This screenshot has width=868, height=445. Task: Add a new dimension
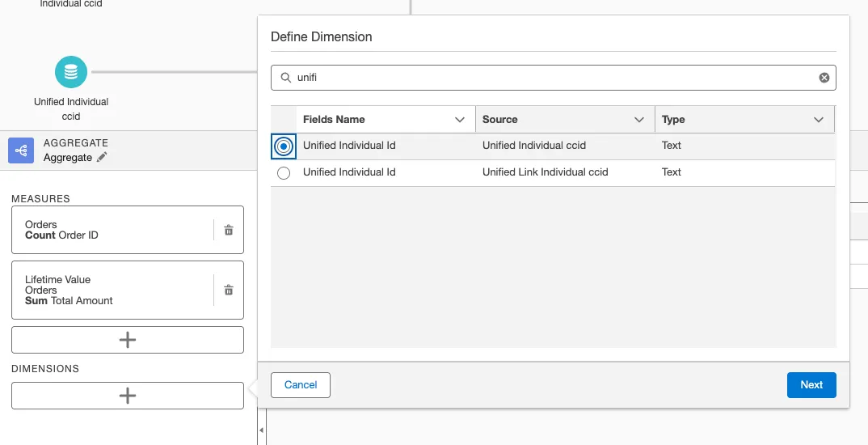pos(127,396)
